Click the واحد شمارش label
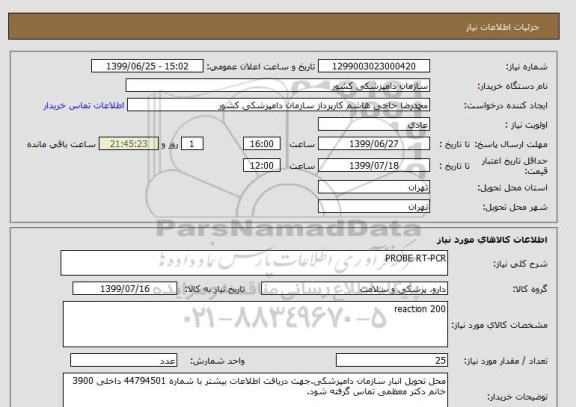The width and height of the screenshot is (576, 407). (217, 361)
